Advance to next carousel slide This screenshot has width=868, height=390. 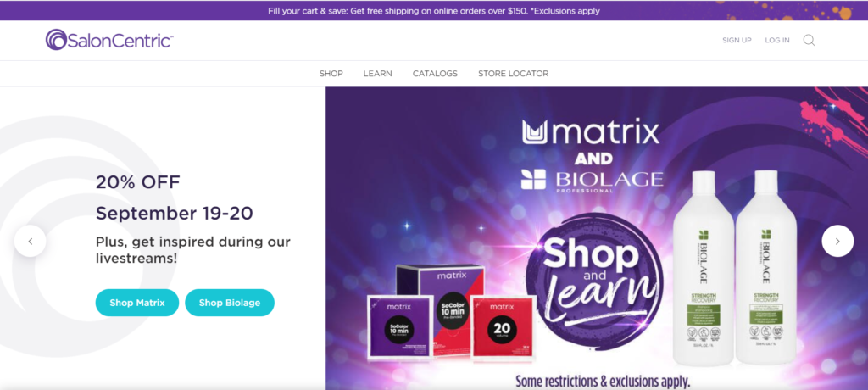837,241
